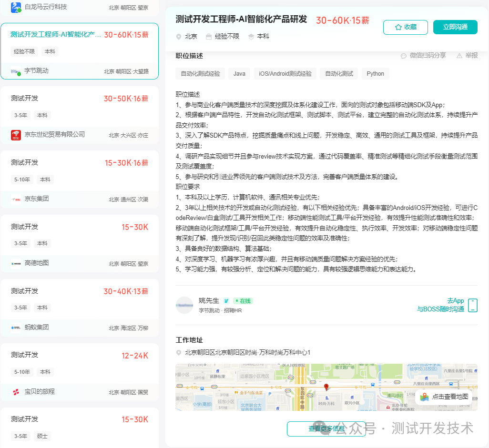Click 查看更多信息 button
489x448 pixels.
coord(326,428)
